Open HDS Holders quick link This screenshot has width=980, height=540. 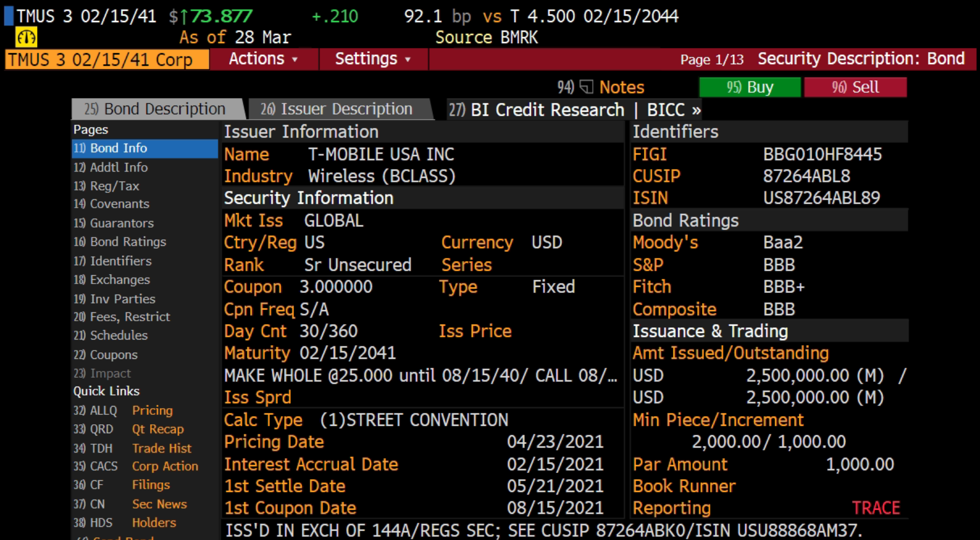coord(125,522)
